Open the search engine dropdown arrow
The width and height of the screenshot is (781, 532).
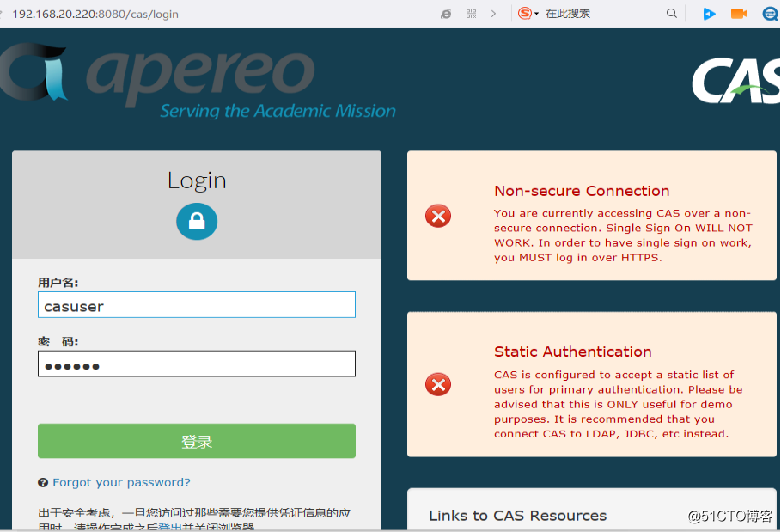536,14
